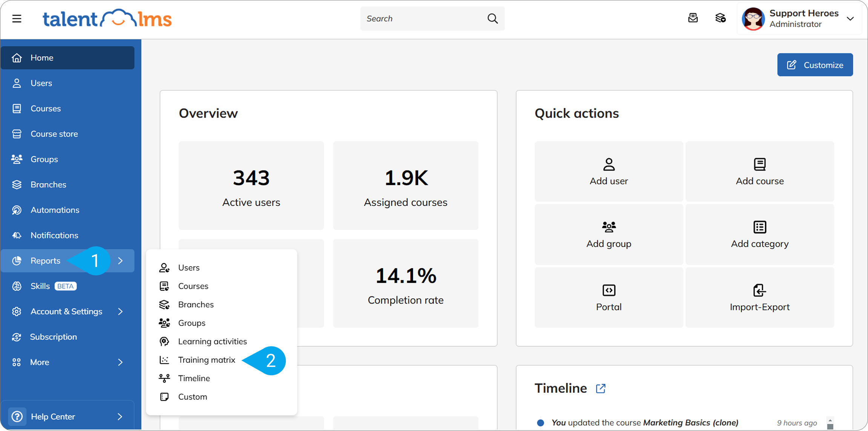The width and height of the screenshot is (868, 431).
Task: Click the Account & Settings gear icon
Action: [17, 311]
